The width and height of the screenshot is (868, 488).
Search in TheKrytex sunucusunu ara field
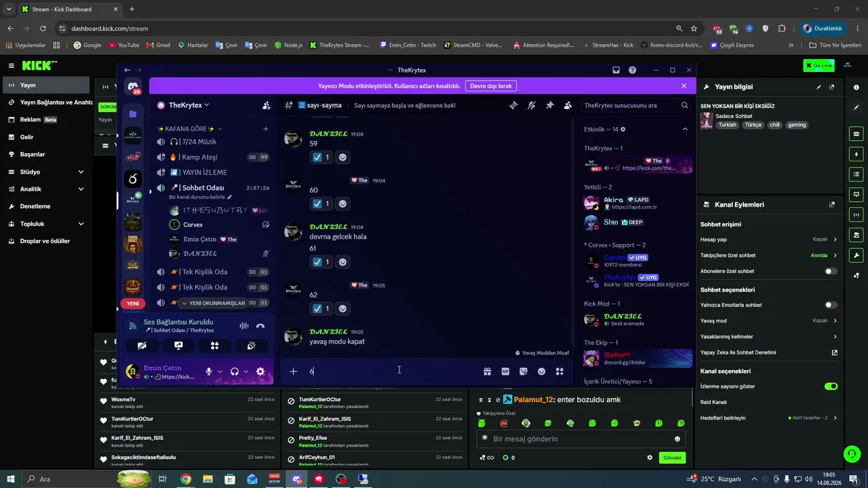[x=636, y=105]
